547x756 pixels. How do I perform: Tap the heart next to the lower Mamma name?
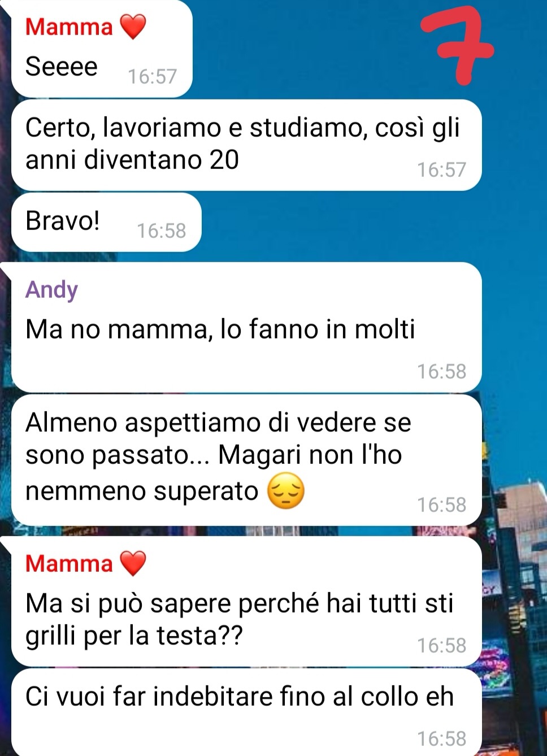pyautogui.click(x=133, y=563)
